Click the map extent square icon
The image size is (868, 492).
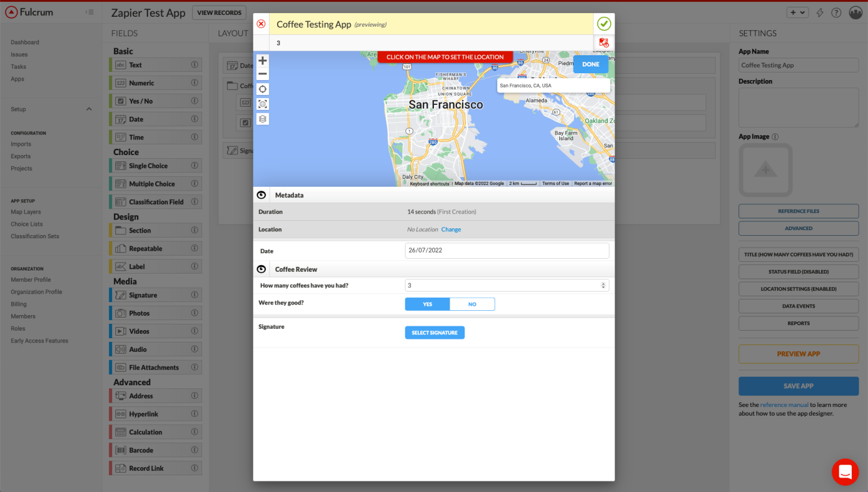pos(263,104)
